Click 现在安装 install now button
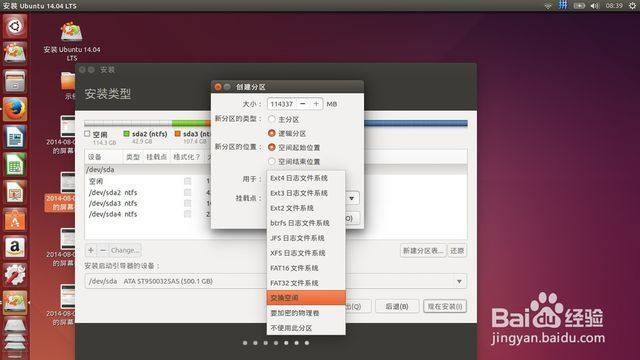 [445, 307]
